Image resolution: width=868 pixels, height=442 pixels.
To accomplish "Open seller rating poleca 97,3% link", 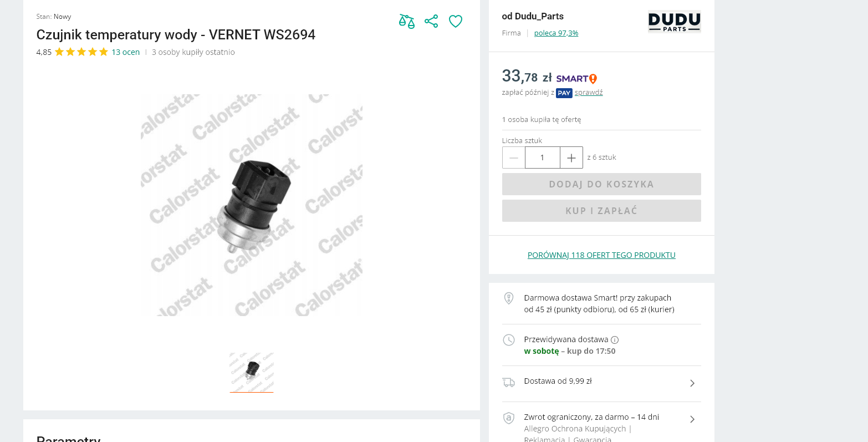I will [x=556, y=33].
